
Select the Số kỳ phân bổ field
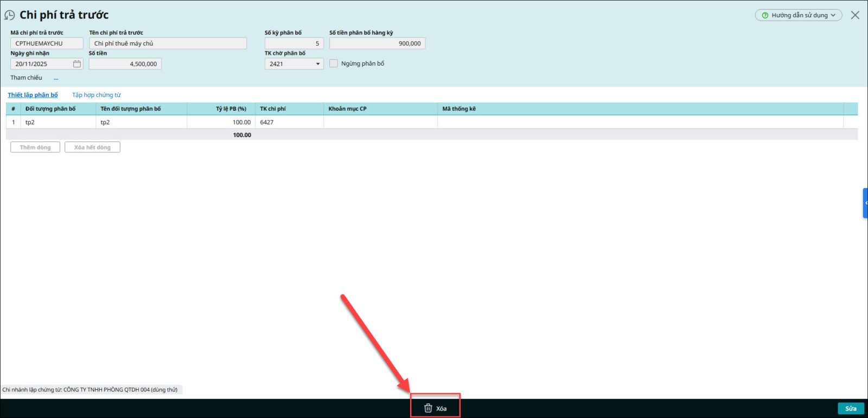coord(293,43)
